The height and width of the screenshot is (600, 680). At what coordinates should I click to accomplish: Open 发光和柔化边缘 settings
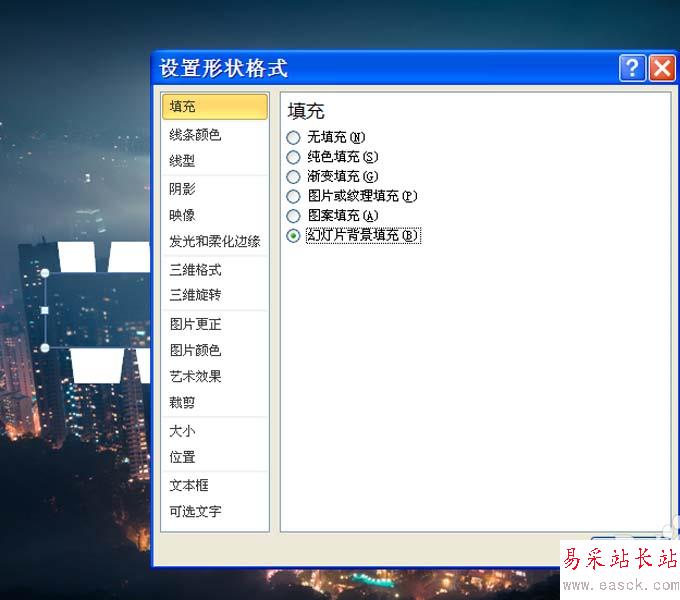[x=215, y=241]
